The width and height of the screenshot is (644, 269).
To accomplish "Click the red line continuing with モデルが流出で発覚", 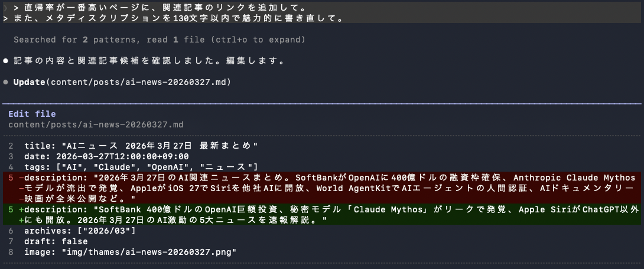I will (x=322, y=189).
